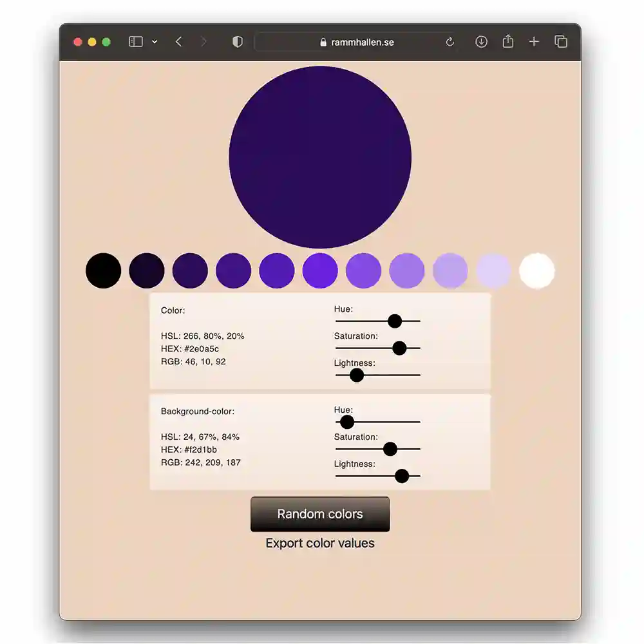
Task: Click the Background-color Saturation slider handle
Action: 390,449
